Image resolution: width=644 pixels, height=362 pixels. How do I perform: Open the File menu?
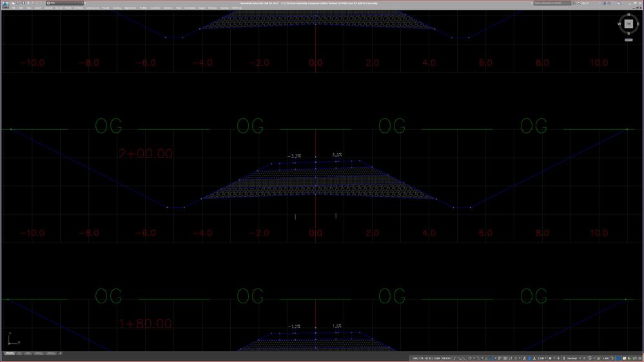pyautogui.click(x=14, y=8)
